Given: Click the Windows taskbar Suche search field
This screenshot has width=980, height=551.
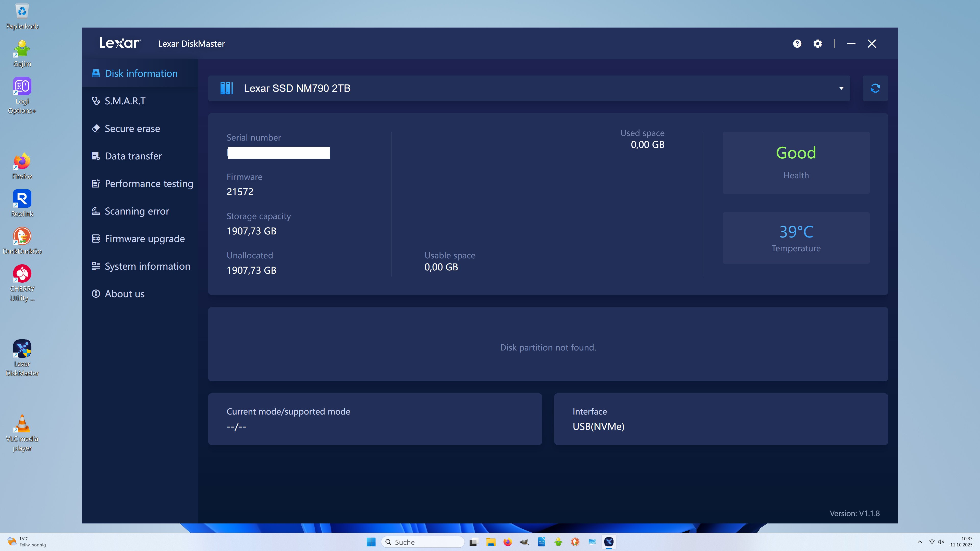Looking at the screenshot, I should [423, 542].
